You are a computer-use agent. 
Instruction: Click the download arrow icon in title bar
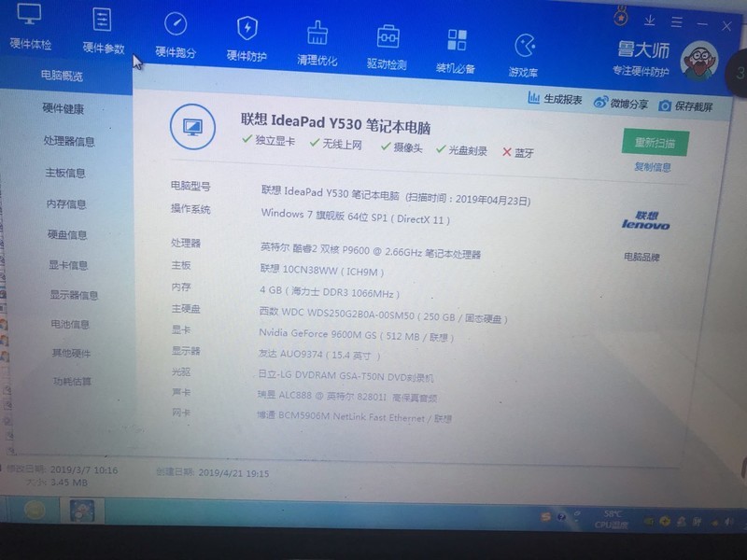pyautogui.click(x=649, y=20)
